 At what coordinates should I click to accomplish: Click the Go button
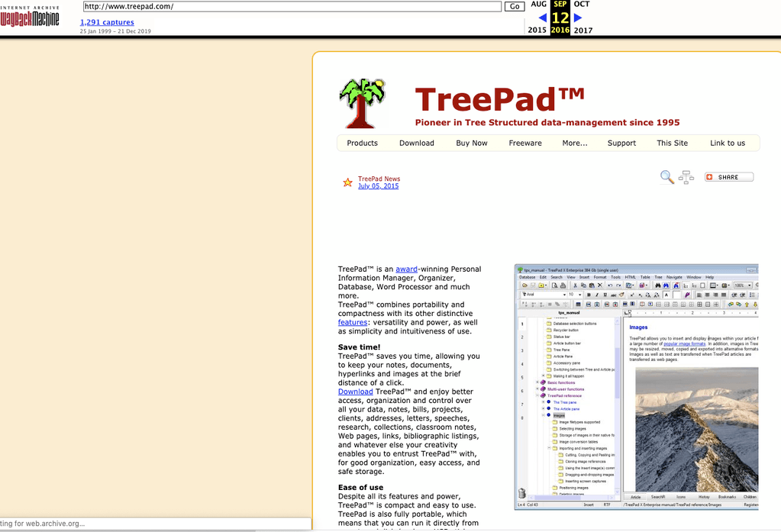point(515,6)
